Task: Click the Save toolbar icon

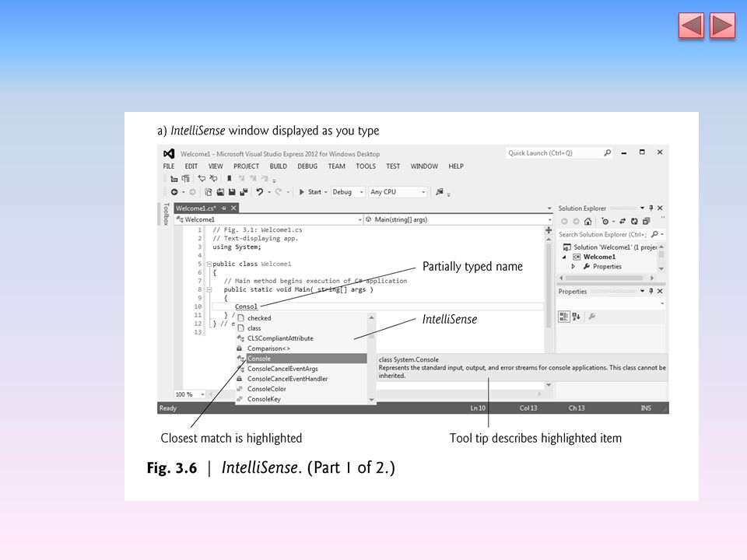Action: tap(232, 192)
